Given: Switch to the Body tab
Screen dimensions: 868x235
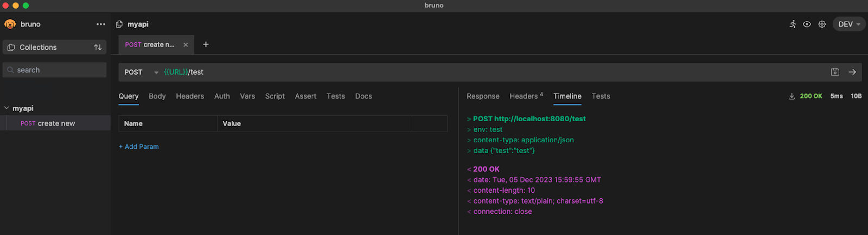Looking at the screenshot, I should [157, 96].
